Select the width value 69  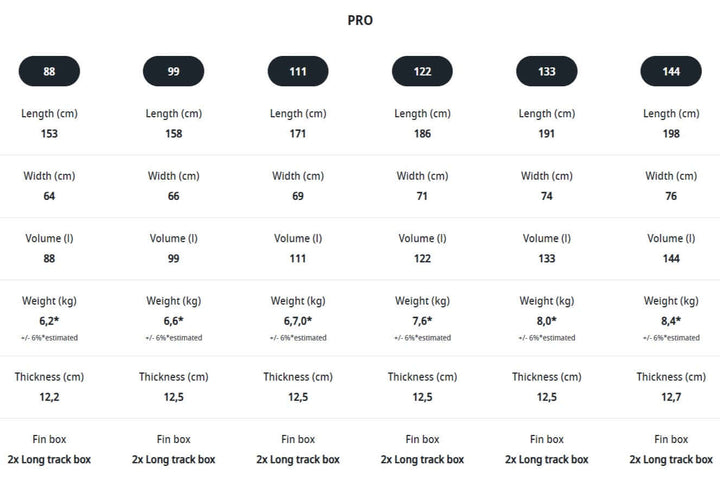click(298, 196)
